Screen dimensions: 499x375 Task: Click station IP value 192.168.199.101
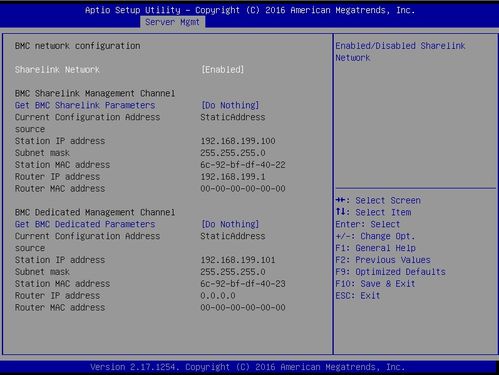(238, 260)
